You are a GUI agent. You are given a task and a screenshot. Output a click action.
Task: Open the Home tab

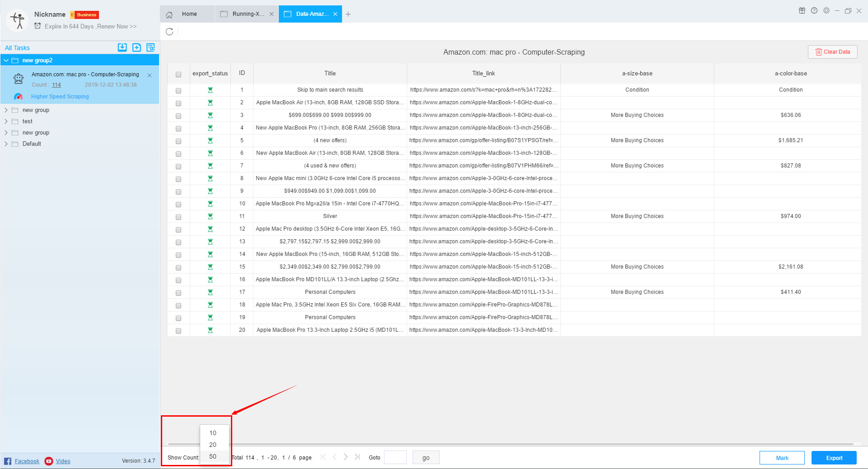189,14
